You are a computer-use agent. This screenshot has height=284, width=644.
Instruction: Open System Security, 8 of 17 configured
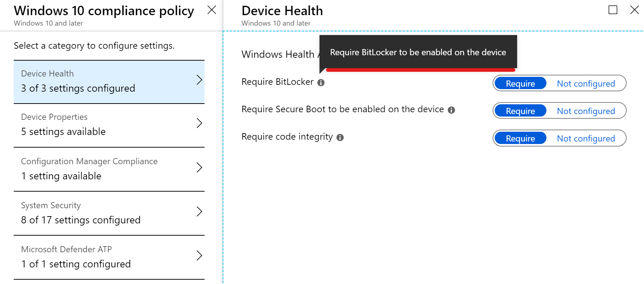point(109,213)
